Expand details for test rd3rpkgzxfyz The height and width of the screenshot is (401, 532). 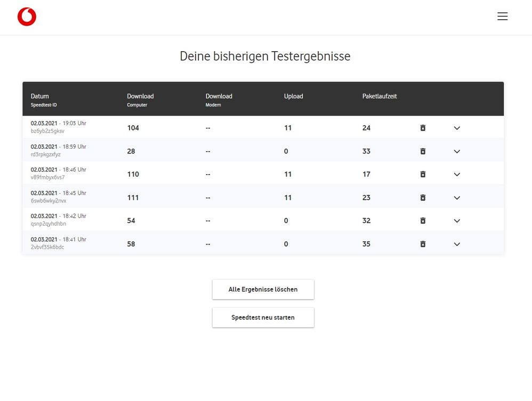(x=457, y=151)
